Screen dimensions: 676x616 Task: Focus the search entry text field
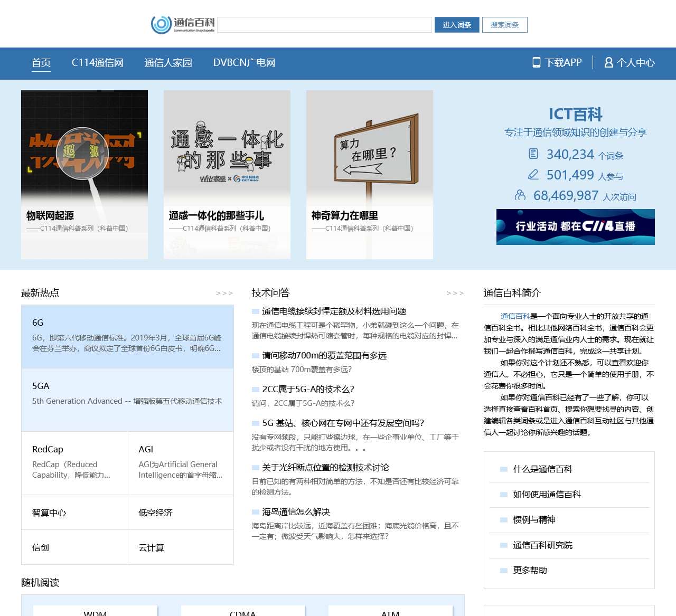point(324,25)
